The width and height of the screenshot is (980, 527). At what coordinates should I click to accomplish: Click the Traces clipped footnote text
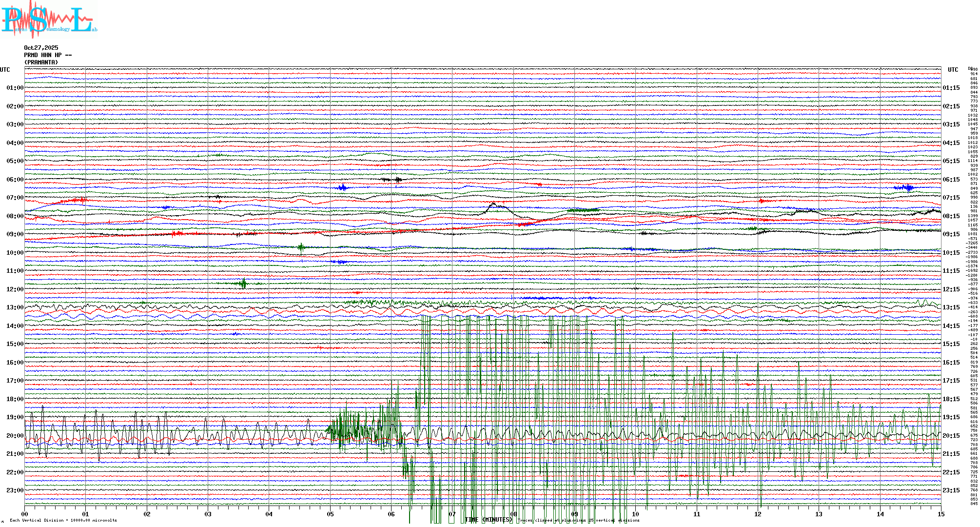coord(579,520)
